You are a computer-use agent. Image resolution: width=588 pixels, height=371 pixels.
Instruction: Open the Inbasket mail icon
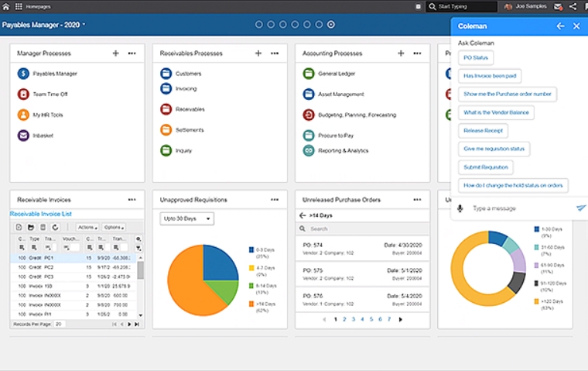(x=23, y=136)
